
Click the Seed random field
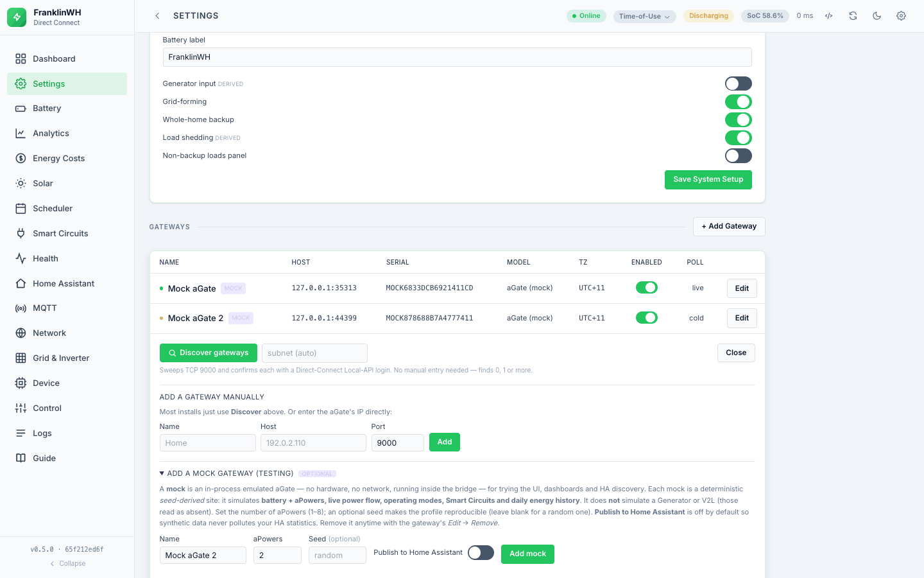337,555
